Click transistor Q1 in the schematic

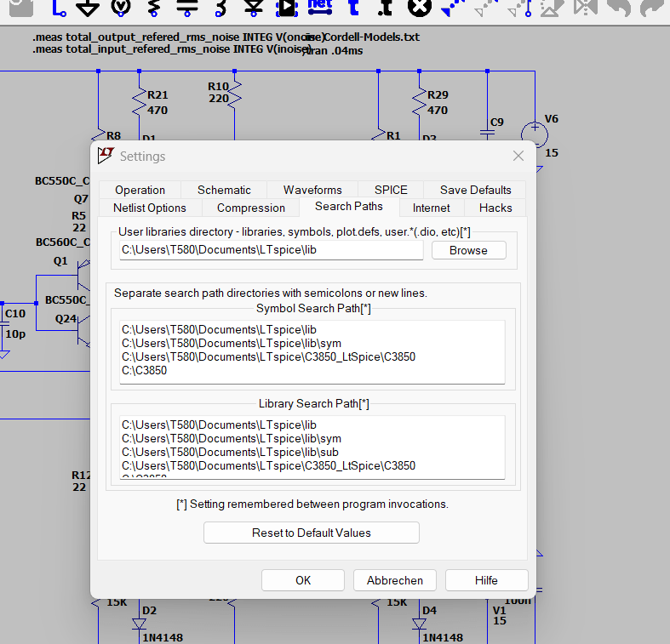coord(83,276)
